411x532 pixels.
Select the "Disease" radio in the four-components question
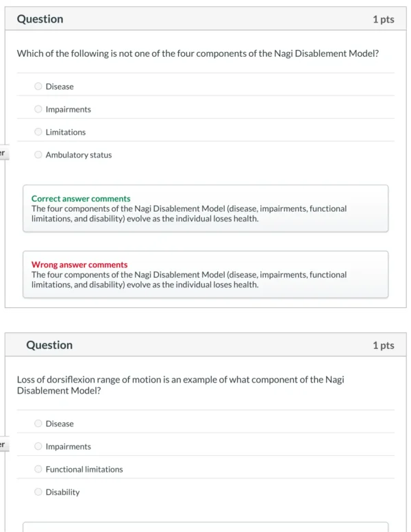[38, 86]
